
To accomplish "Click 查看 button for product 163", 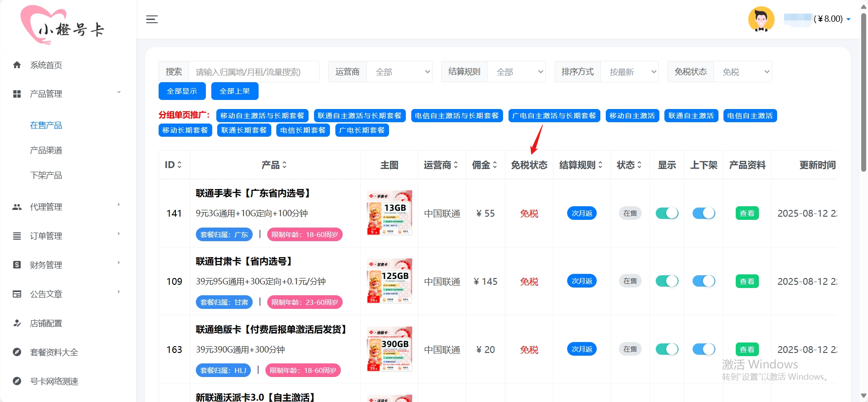I will 747,349.
